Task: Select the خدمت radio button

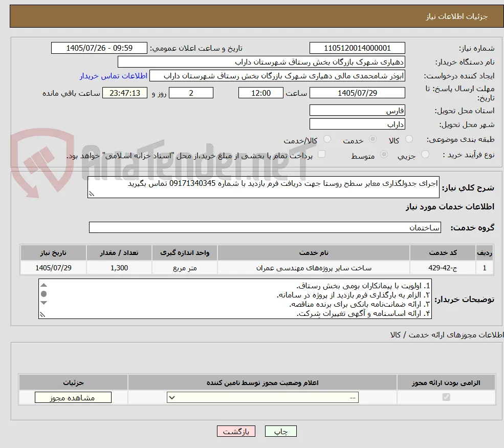Action: coord(372,139)
